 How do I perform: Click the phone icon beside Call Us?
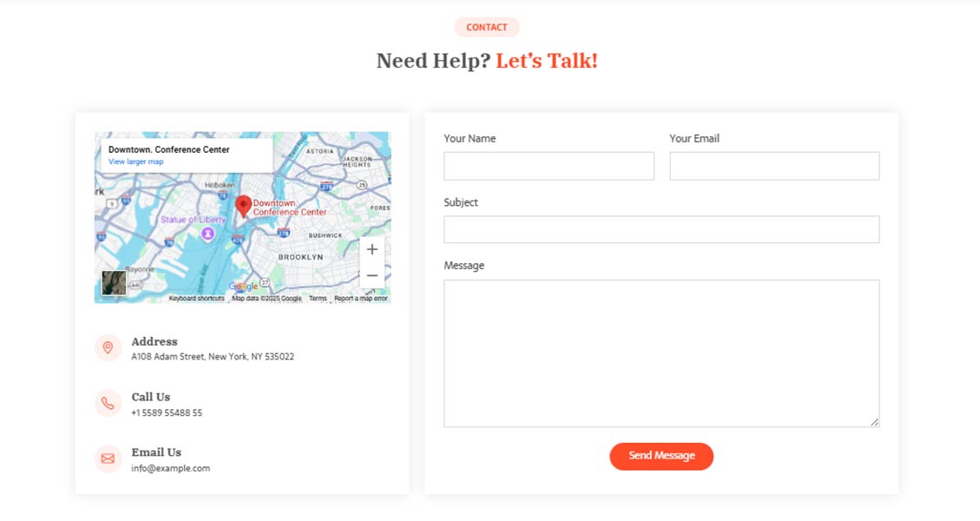coord(108,404)
